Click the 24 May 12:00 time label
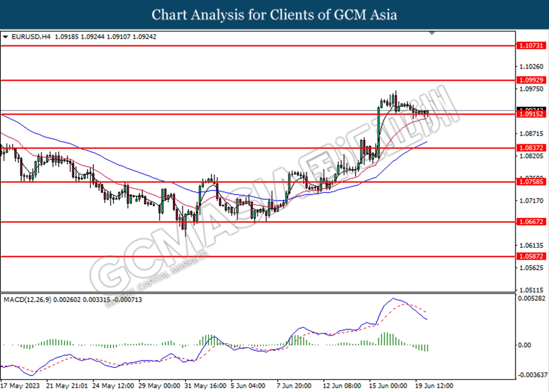Viewport: 549px width, 392px height. click(x=113, y=386)
